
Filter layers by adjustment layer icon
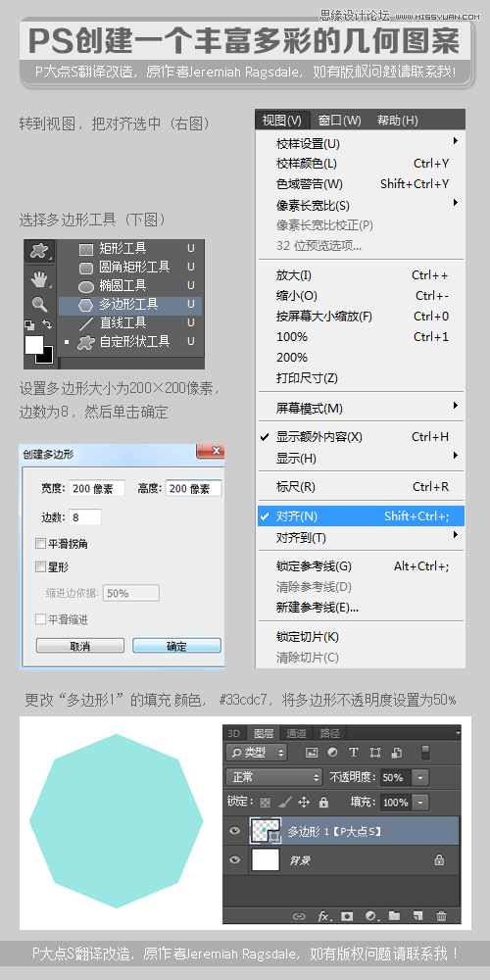click(332, 753)
